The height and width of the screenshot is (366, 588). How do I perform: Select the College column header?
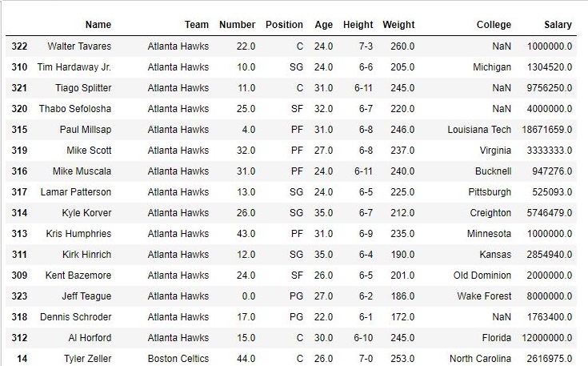494,25
